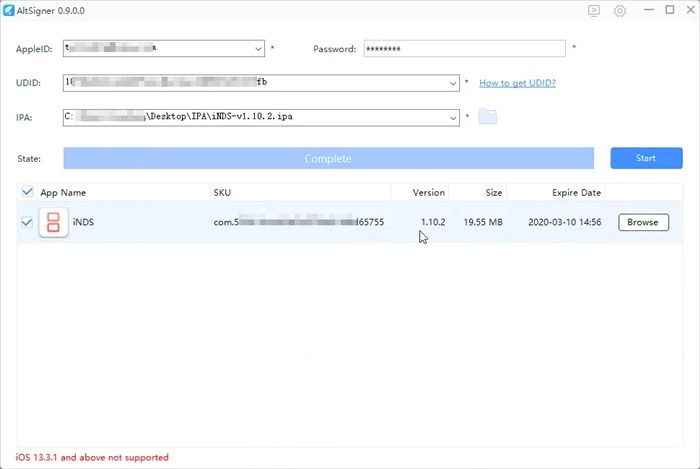Click the 2020-03-10 14:56 expire date
Screen dimensions: 700x469
click(x=565, y=222)
